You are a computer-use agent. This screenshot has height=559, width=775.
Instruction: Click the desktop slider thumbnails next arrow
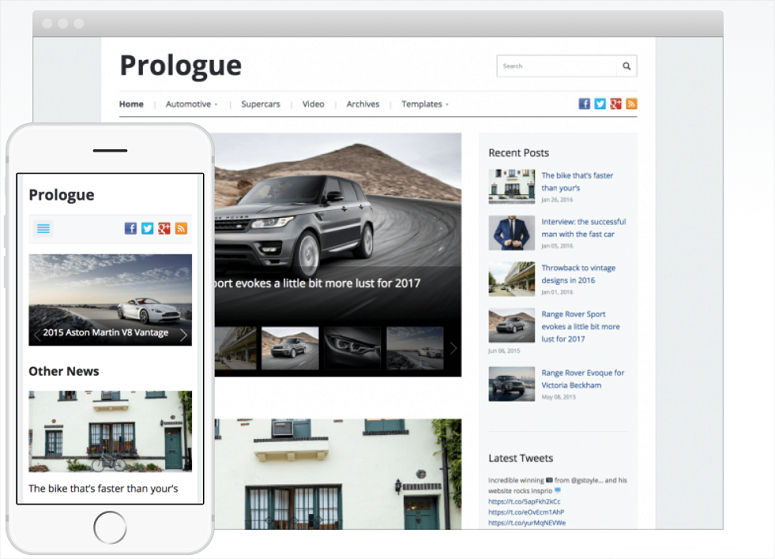click(453, 348)
